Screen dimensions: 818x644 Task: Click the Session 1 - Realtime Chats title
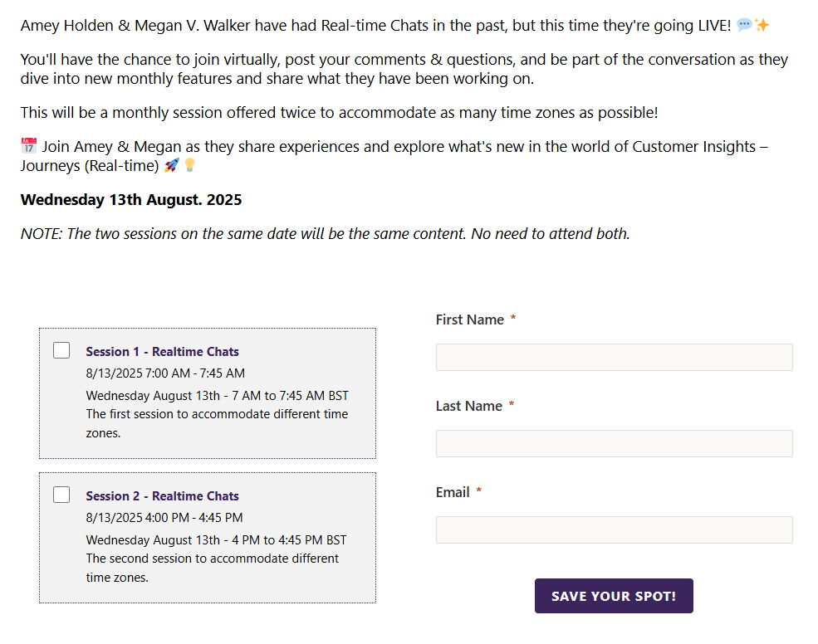pyautogui.click(x=162, y=352)
